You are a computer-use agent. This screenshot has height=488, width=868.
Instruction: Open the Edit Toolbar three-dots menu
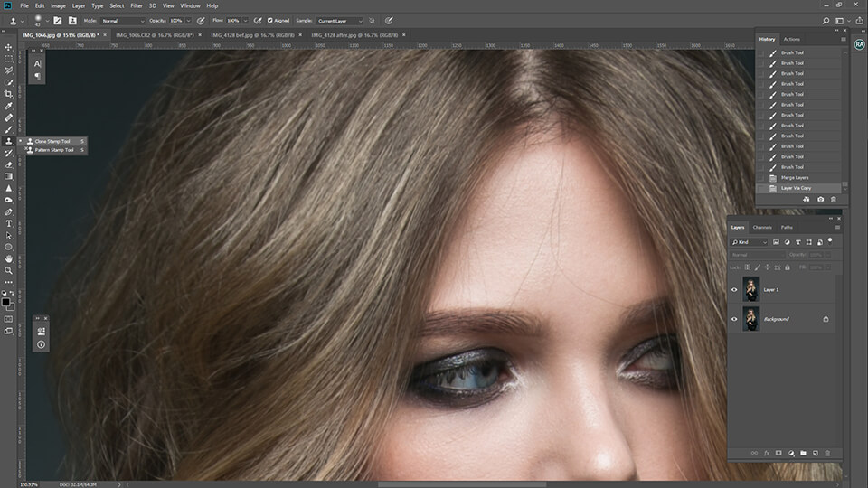click(8, 282)
